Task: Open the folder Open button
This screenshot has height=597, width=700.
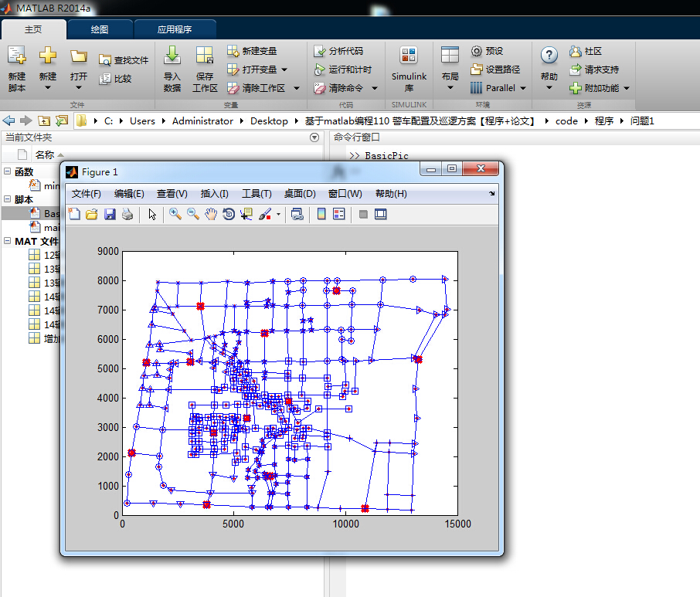Action: tap(79, 56)
